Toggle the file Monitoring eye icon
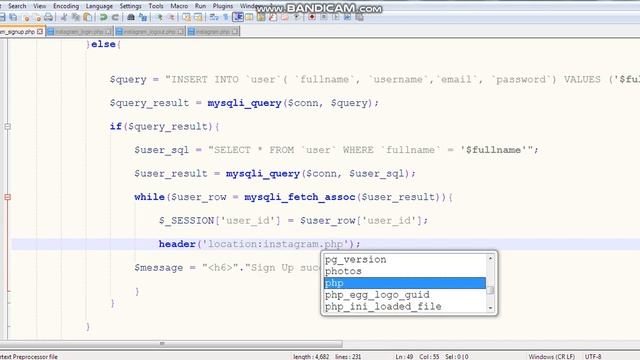The height and width of the screenshot is (360, 640). point(297,17)
